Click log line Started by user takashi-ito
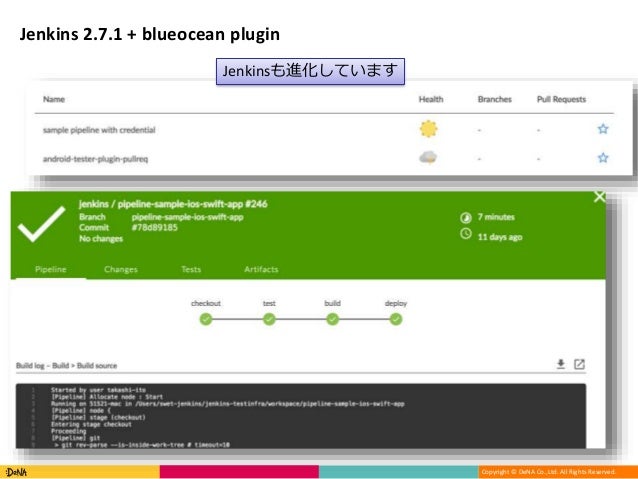 [x=98, y=389]
